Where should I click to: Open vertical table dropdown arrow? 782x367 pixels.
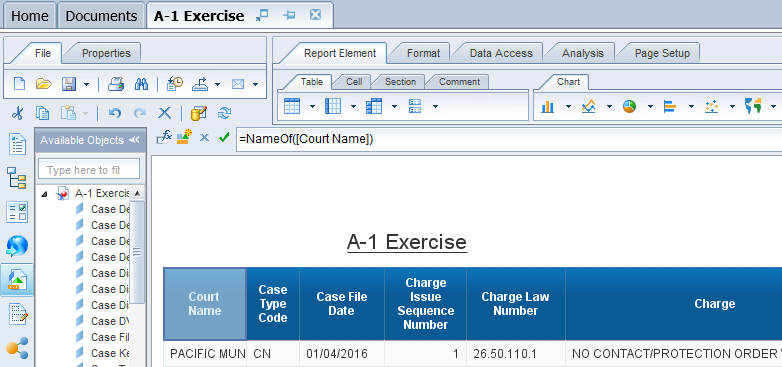tap(313, 106)
